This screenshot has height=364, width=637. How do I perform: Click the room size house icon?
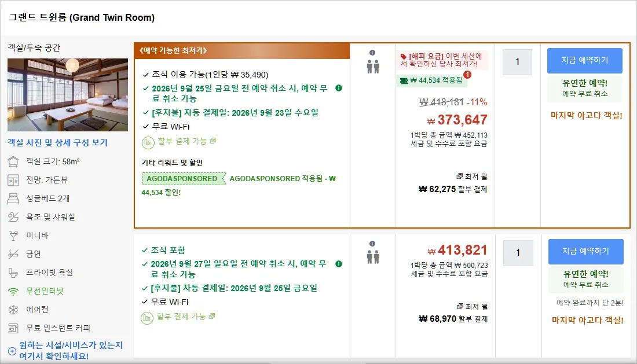(x=13, y=162)
